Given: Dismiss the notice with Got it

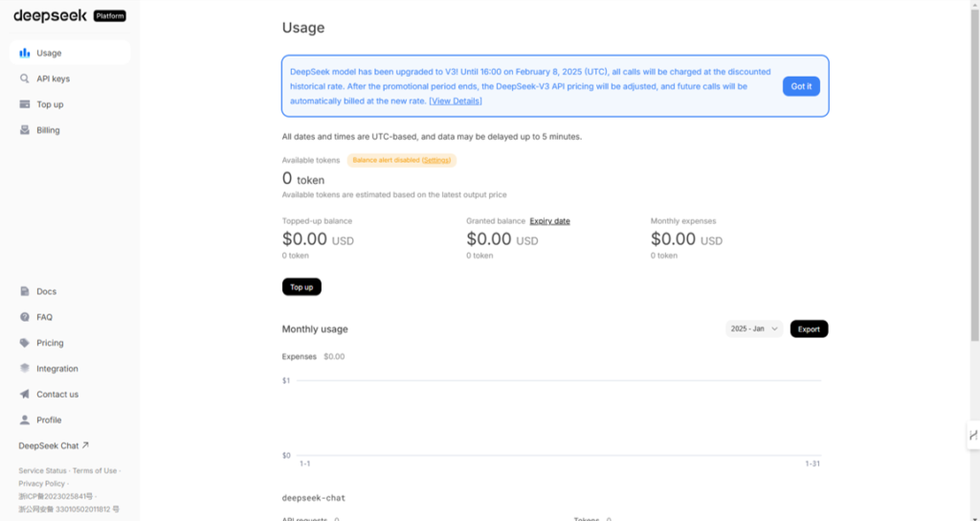Looking at the screenshot, I should [x=801, y=86].
